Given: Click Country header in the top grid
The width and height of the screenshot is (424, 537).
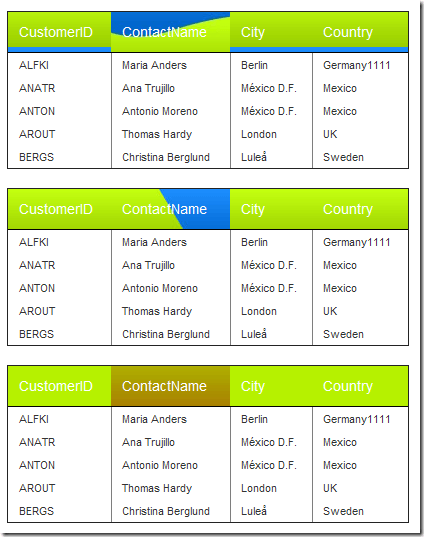Looking at the screenshot, I should click(360, 32).
